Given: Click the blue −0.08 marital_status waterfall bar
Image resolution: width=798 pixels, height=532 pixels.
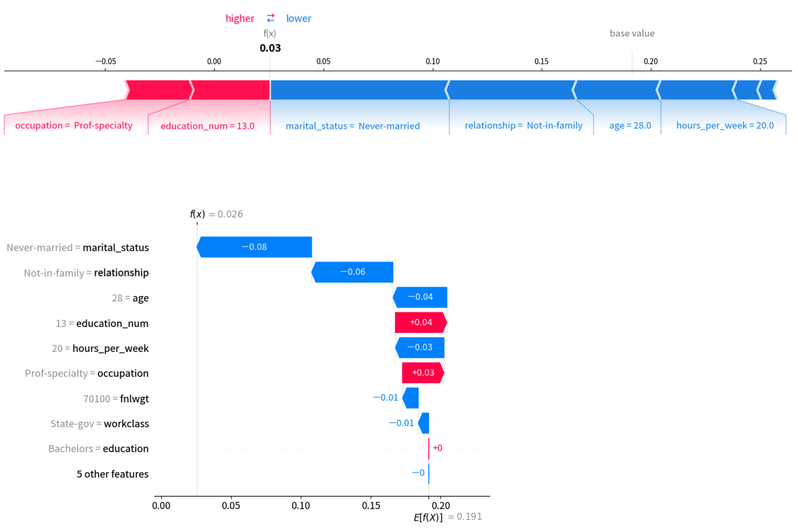Looking at the screenshot, I should [254, 247].
